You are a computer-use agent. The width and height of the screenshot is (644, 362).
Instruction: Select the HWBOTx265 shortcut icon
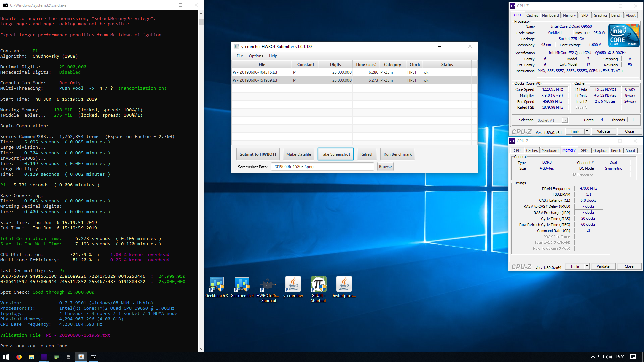(268, 290)
